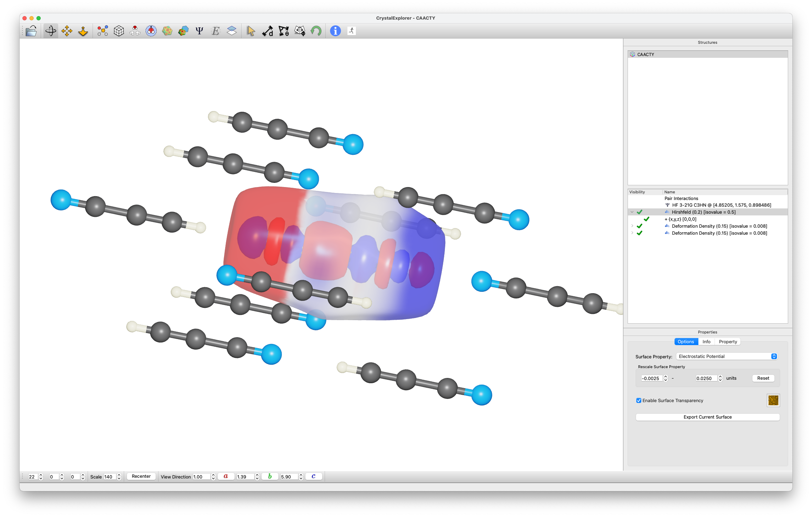The image size is (812, 517).
Task: Select the translate/pan arrows tool
Action: tap(67, 31)
